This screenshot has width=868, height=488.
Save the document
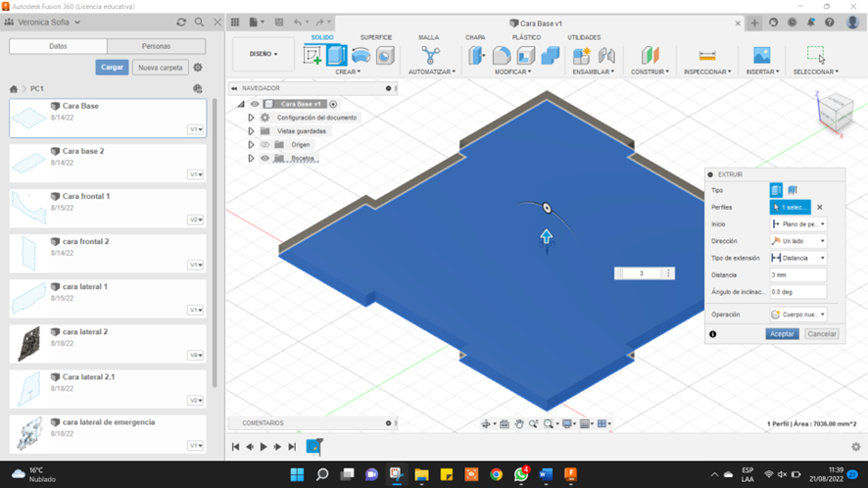tap(279, 23)
